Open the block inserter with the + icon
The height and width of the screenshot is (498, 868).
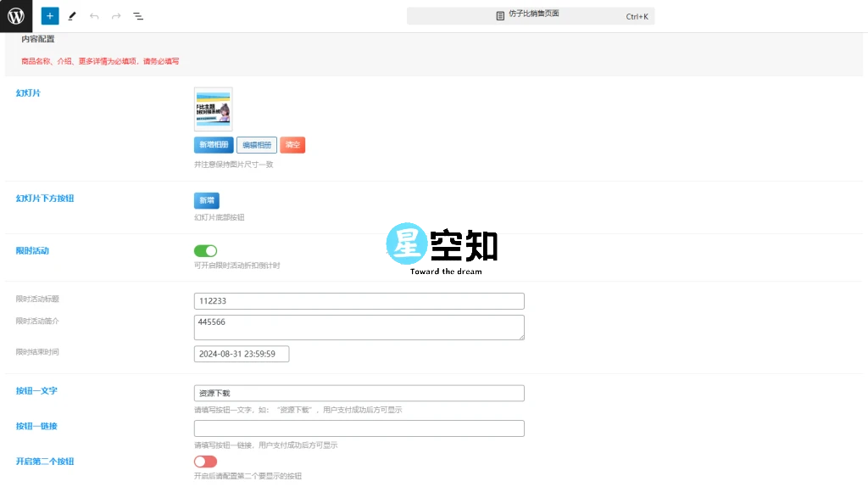[x=49, y=15]
